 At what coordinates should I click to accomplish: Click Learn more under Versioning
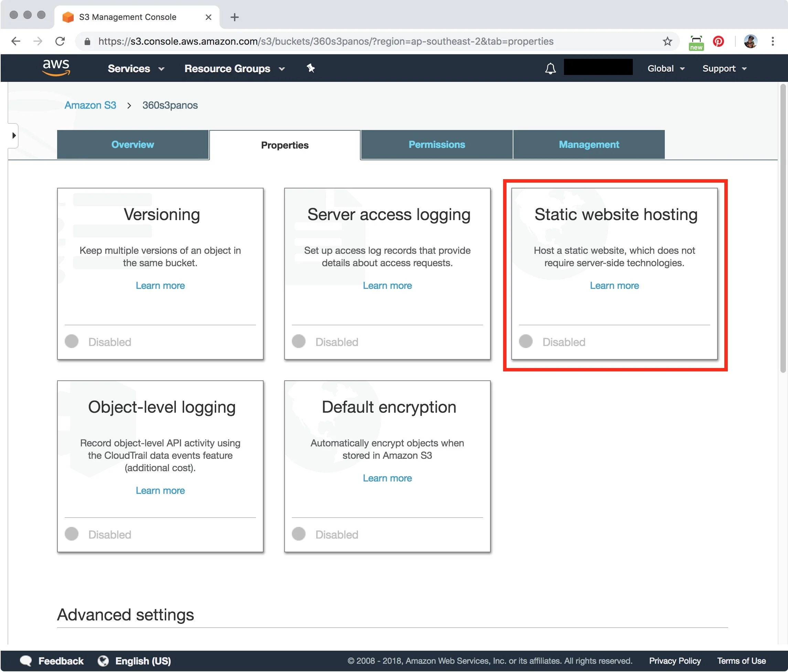pos(160,285)
